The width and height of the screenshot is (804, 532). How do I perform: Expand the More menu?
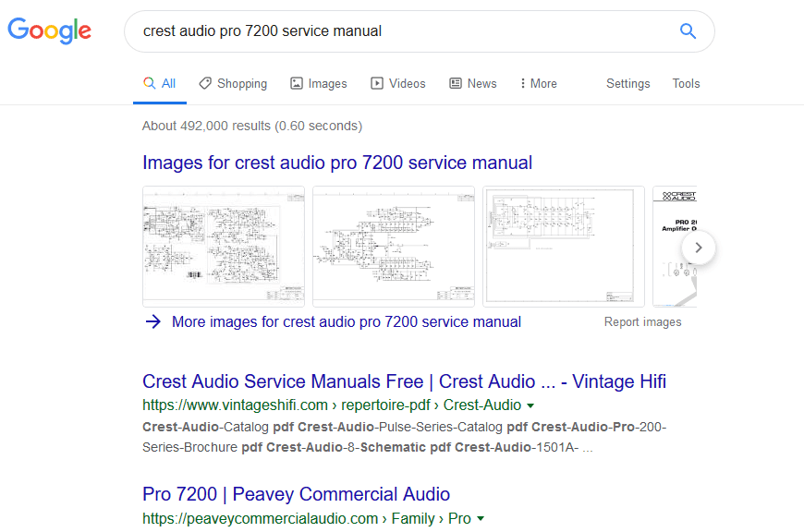(x=538, y=83)
